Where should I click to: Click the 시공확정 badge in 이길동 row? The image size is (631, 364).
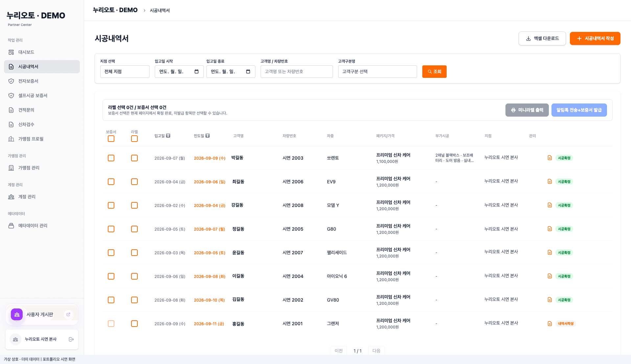point(564,276)
